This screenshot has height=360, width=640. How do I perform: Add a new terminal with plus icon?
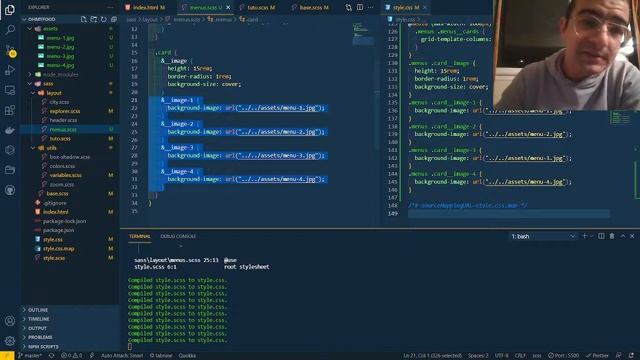(584, 236)
